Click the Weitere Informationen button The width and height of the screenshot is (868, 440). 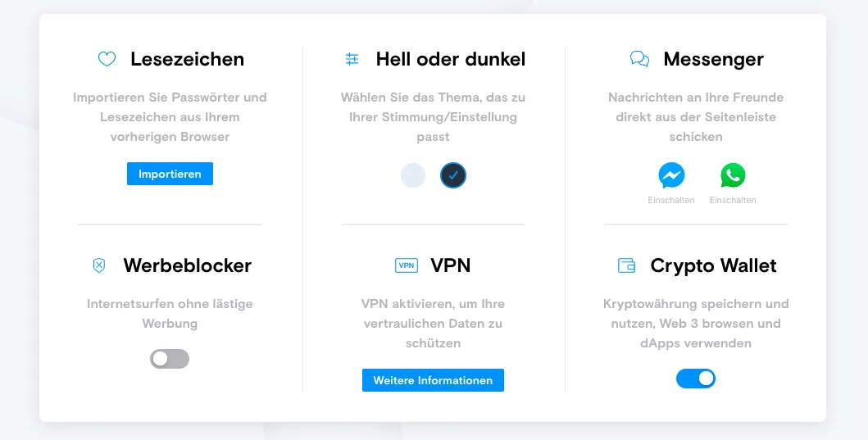pos(433,380)
